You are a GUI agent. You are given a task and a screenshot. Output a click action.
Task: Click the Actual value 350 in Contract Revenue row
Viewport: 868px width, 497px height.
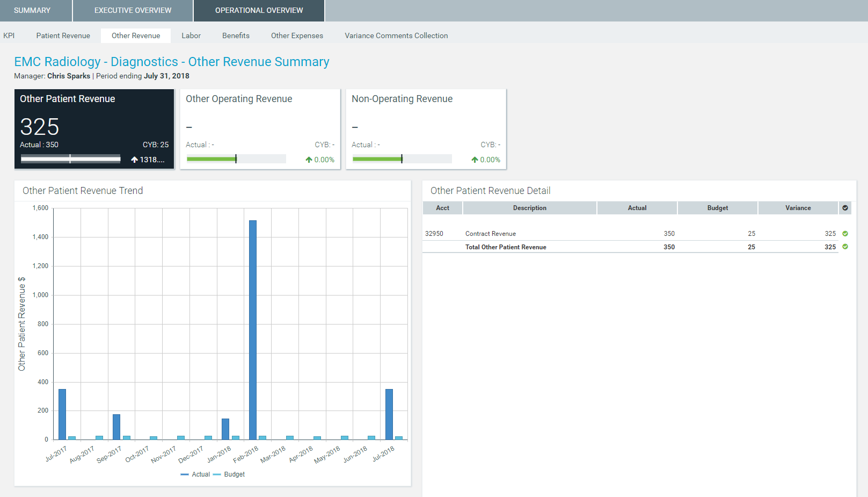pos(669,234)
